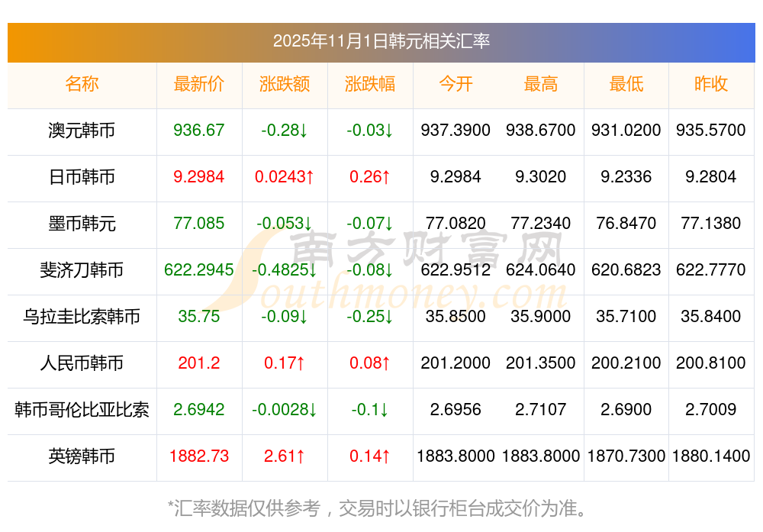The image size is (763, 532).
Task: Select the 昨收 column header
Action: click(711, 84)
